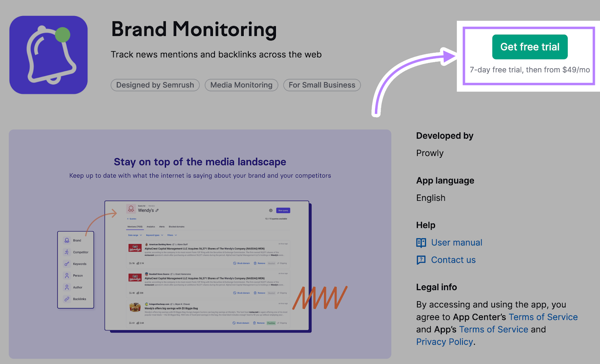Toggle the Positive sentiment tag
The width and height of the screenshot is (600, 364).
click(x=271, y=323)
